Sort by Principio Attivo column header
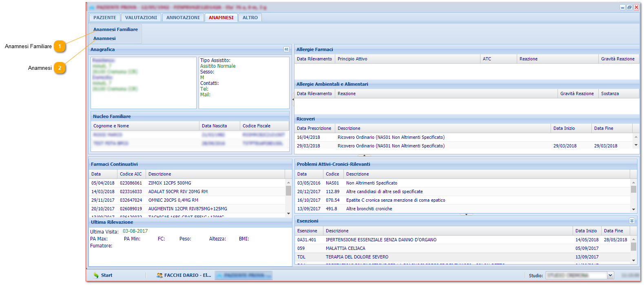 tap(407, 59)
